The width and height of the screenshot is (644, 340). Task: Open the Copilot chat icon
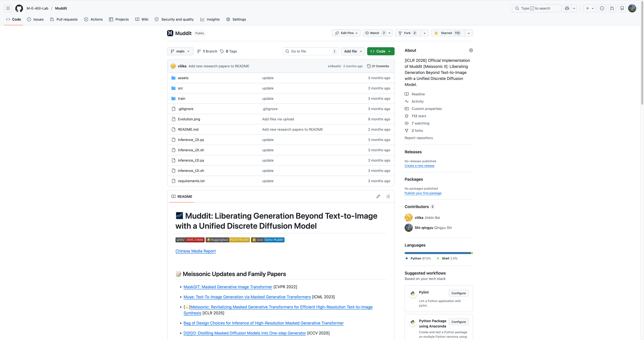567,8
